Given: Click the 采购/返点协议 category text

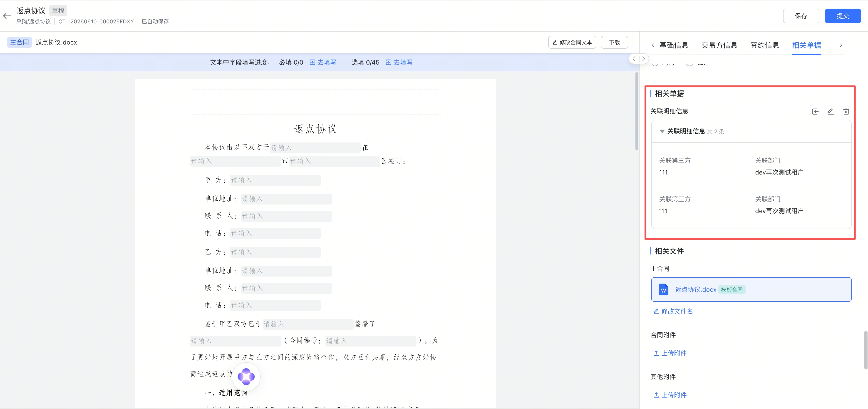Looking at the screenshot, I should coord(33,22).
